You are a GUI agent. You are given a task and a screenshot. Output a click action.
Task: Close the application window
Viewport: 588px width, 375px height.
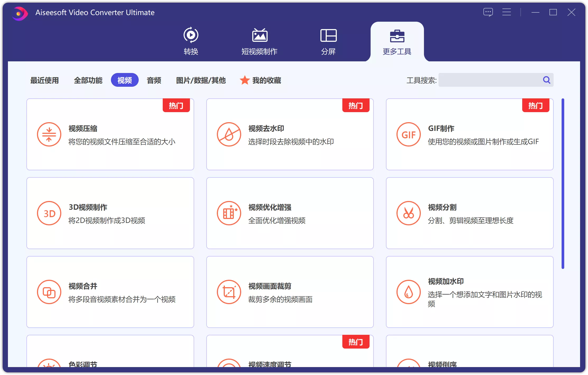(571, 12)
